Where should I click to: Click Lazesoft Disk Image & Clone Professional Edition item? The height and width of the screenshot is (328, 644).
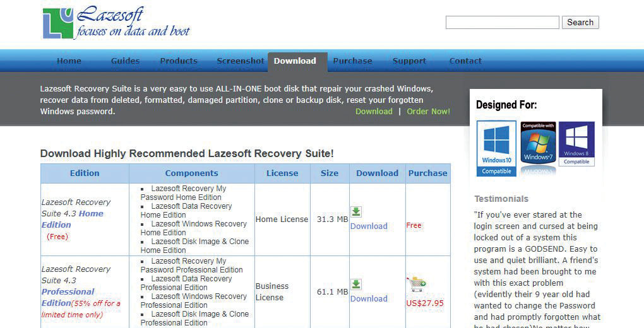tap(194, 318)
